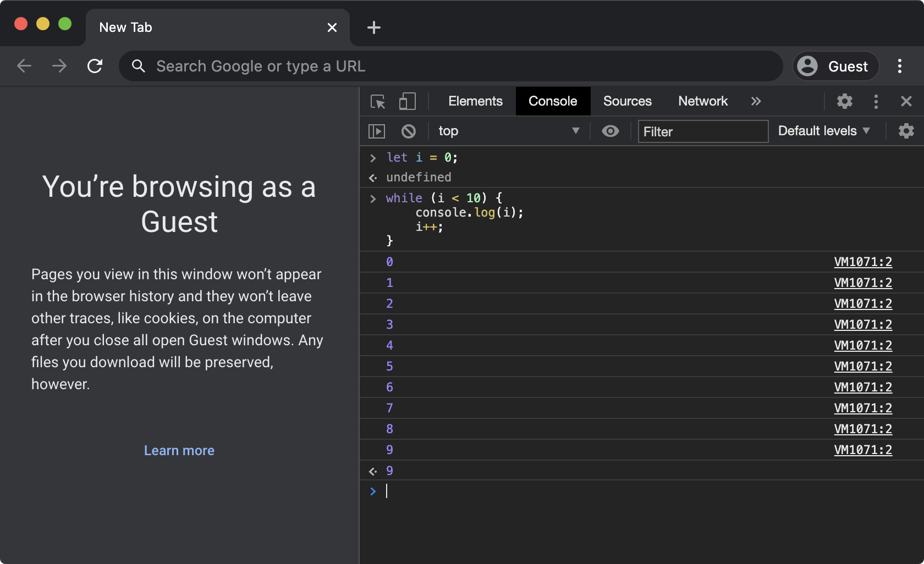This screenshot has width=924, height=564.
Task: Click the console prompt input line
Action: point(641,491)
